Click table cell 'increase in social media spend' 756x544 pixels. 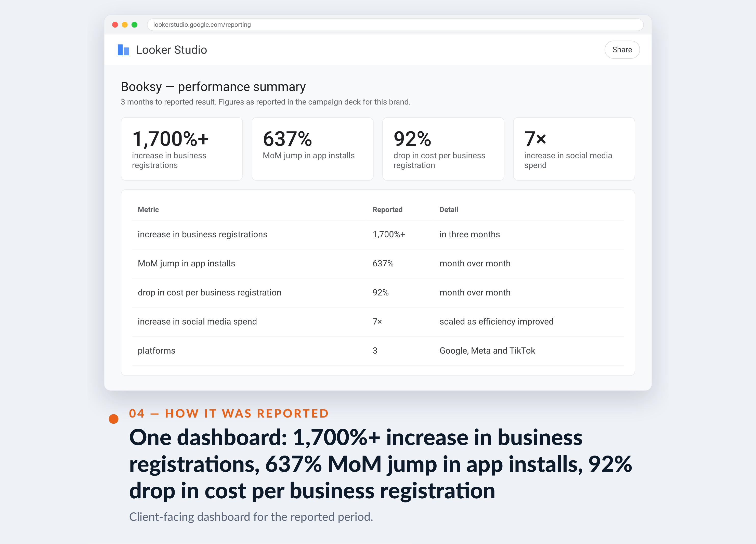(197, 321)
